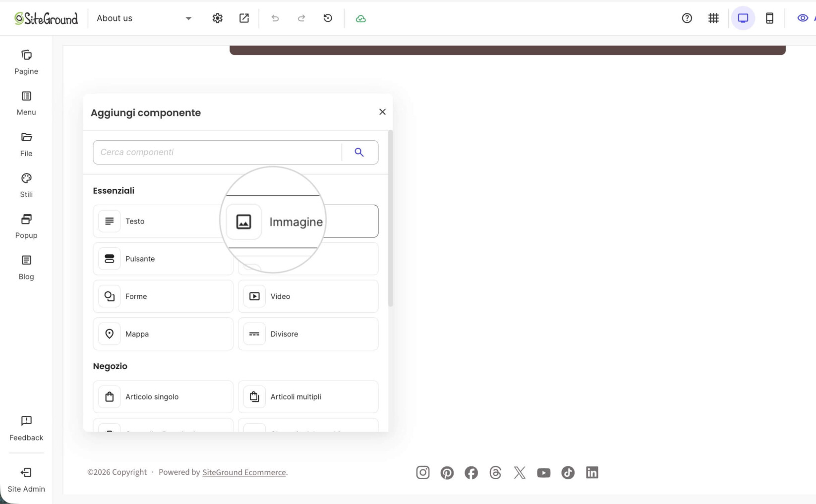The width and height of the screenshot is (816, 504).
Task: Open the SiteGround Ecommerce link
Action: click(244, 472)
